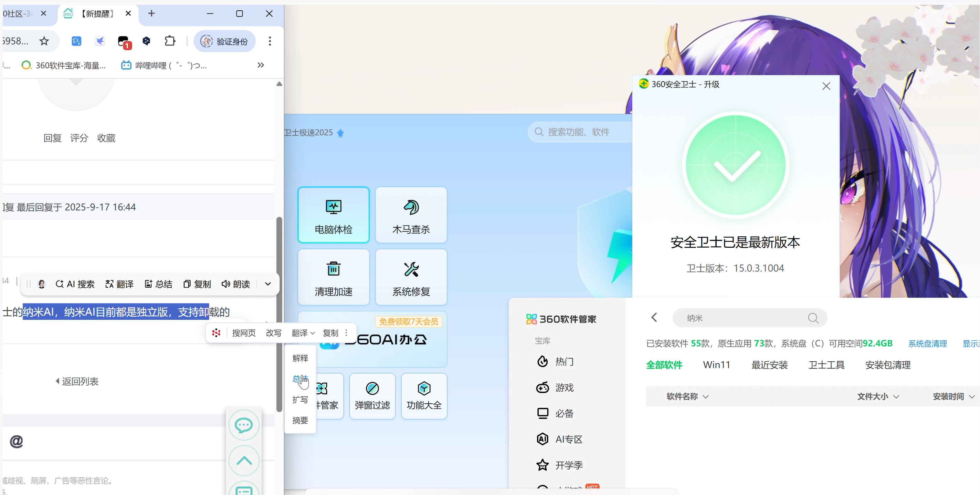Click 朗读 in the selection toolbar
980x495 pixels.
tap(235, 284)
